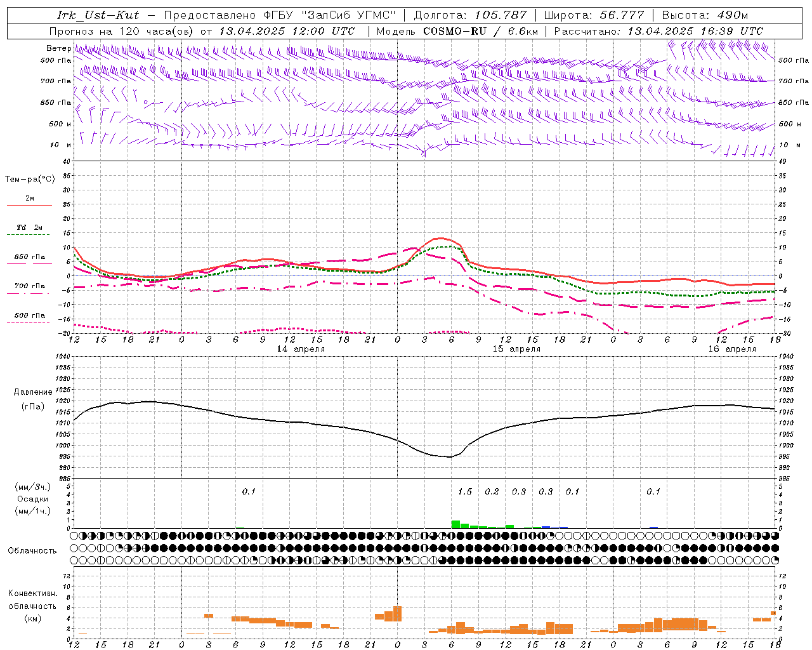The image size is (812, 650).
Task: Click the station name Irk_Ust-Kut in header
Action: tap(98, 15)
